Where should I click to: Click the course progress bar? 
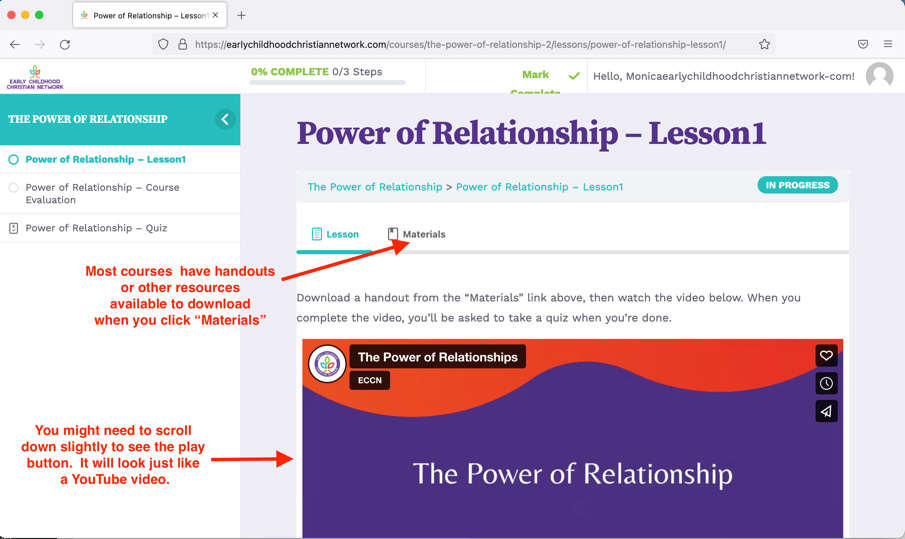(327, 83)
